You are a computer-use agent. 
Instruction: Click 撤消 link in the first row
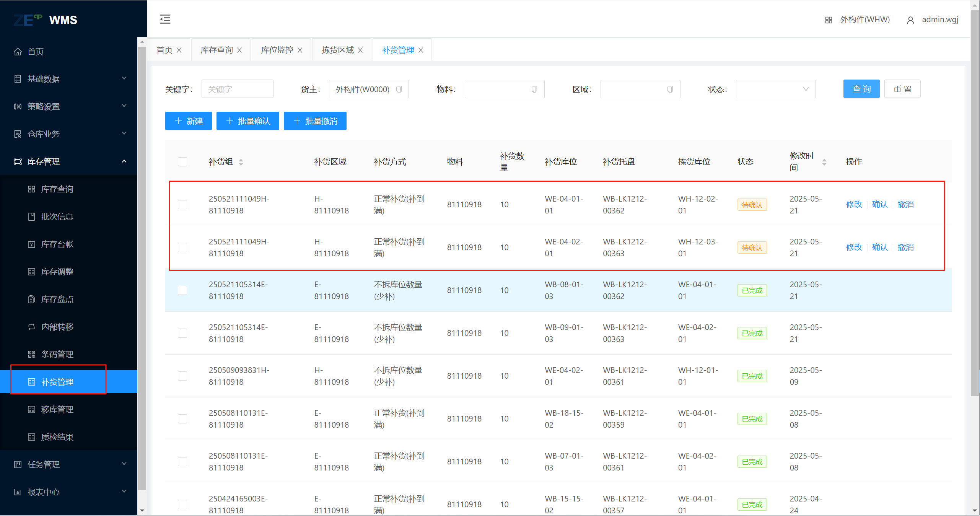click(x=905, y=205)
